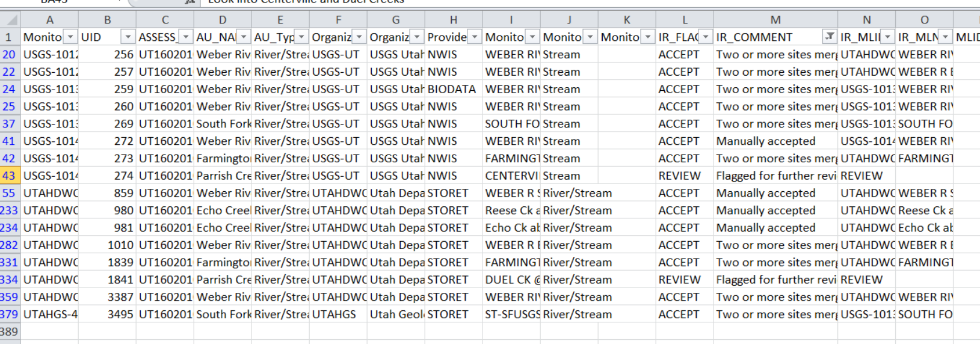
Task: Open the IR_MLID filter in column N
Action: click(x=887, y=37)
